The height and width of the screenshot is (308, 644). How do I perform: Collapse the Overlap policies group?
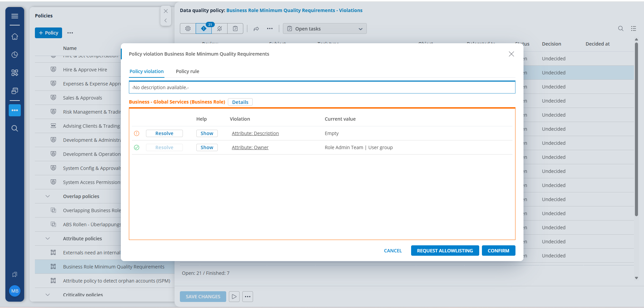click(48, 196)
